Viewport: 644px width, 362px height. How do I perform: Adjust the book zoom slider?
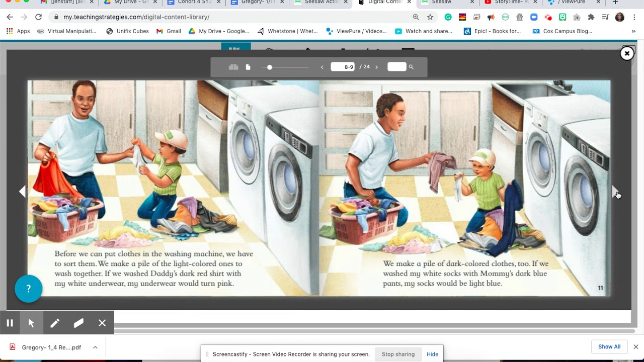[285, 67]
